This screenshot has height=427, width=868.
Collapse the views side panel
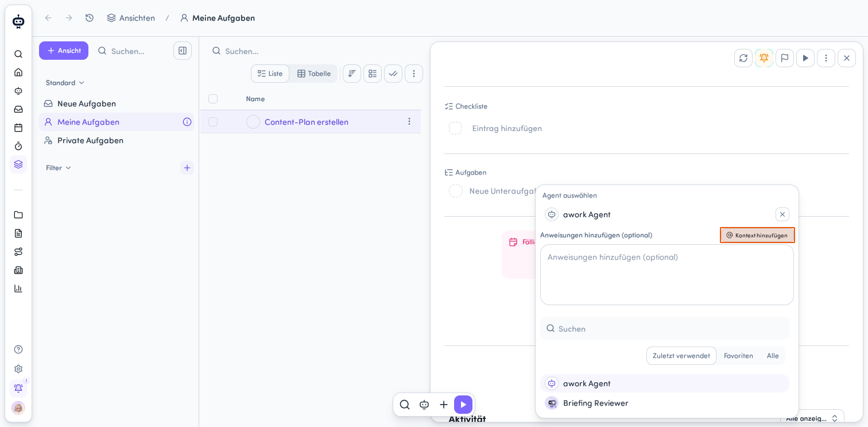[183, 51]
